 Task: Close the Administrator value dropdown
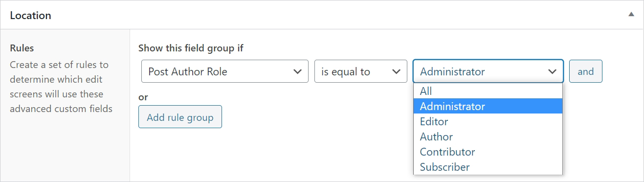click(x=488, y=71)
